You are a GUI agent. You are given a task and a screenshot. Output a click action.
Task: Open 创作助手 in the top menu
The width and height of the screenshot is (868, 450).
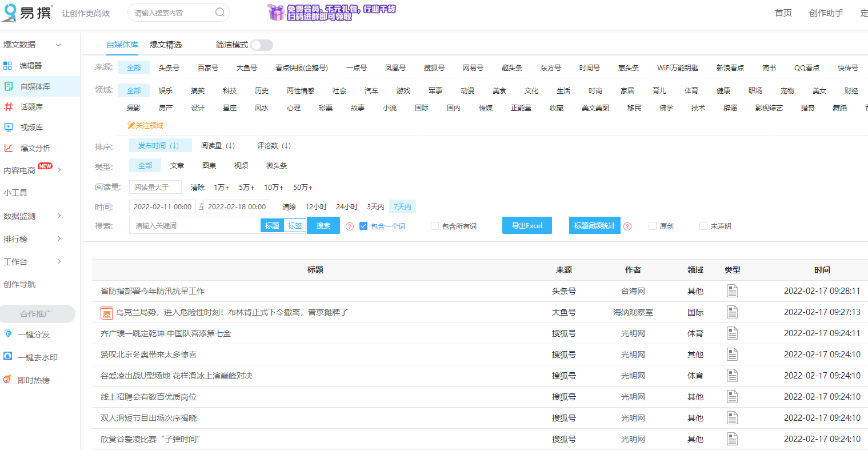coord(826,13)
